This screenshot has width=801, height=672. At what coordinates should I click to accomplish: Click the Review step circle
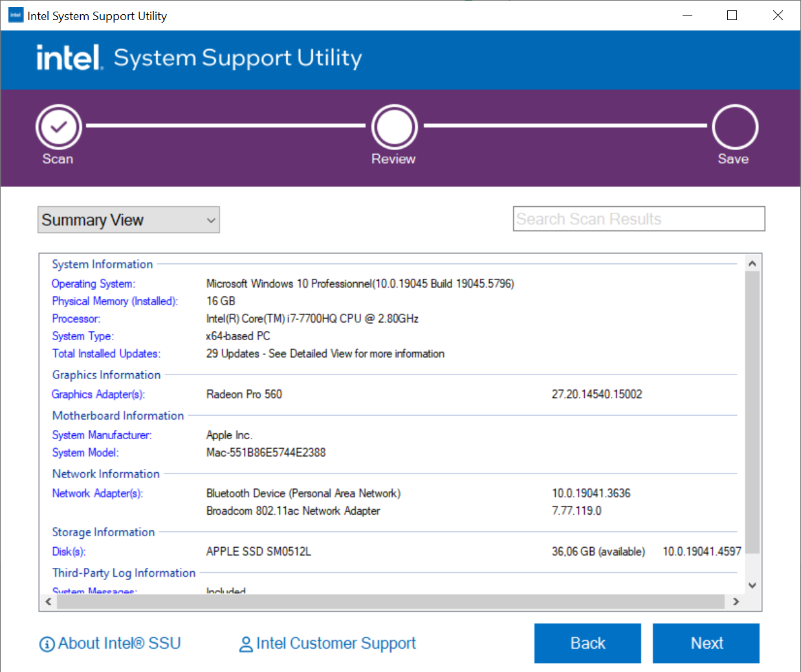395,127
